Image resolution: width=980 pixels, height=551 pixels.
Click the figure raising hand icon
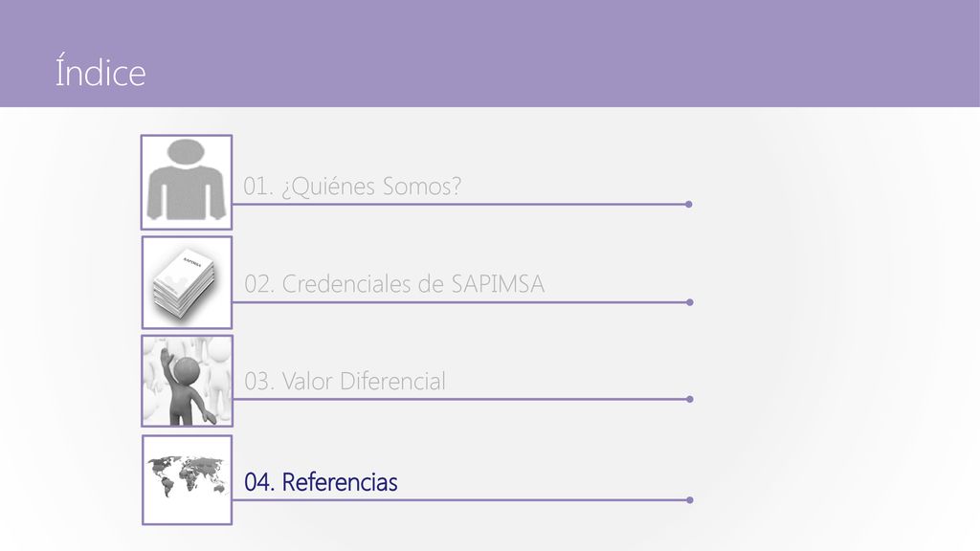pyautogui.click(x=187, y=381)
